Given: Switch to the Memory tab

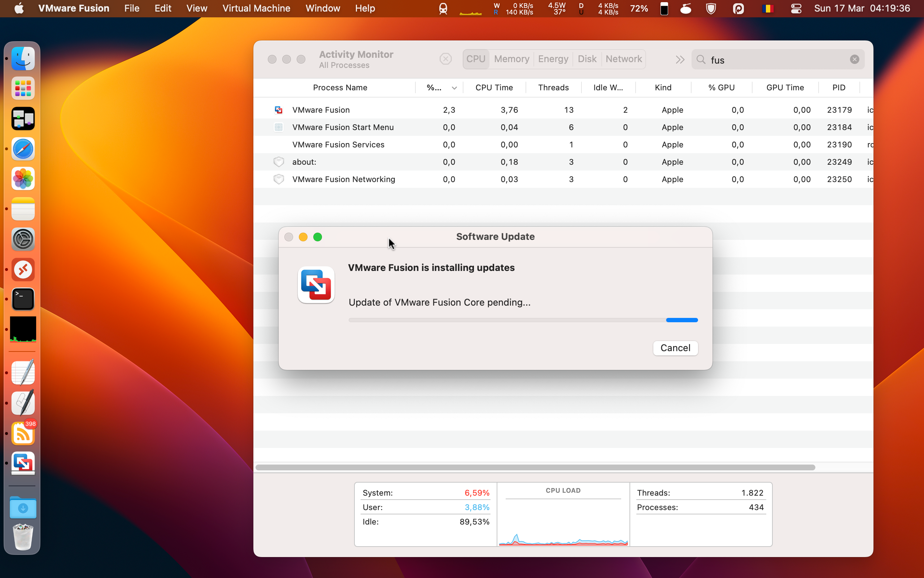Looking at the screenshot, I should pyautogui.click(x=511, y=59).
